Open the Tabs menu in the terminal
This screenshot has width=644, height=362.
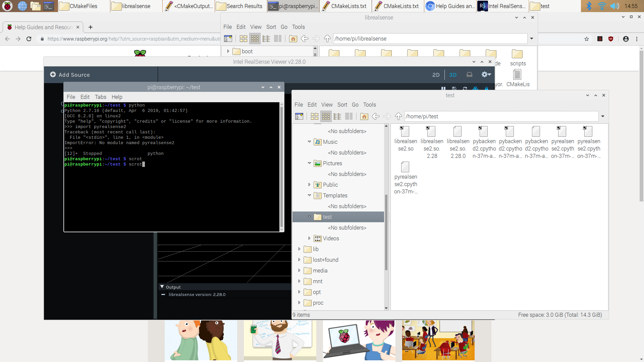coord(100,97)
